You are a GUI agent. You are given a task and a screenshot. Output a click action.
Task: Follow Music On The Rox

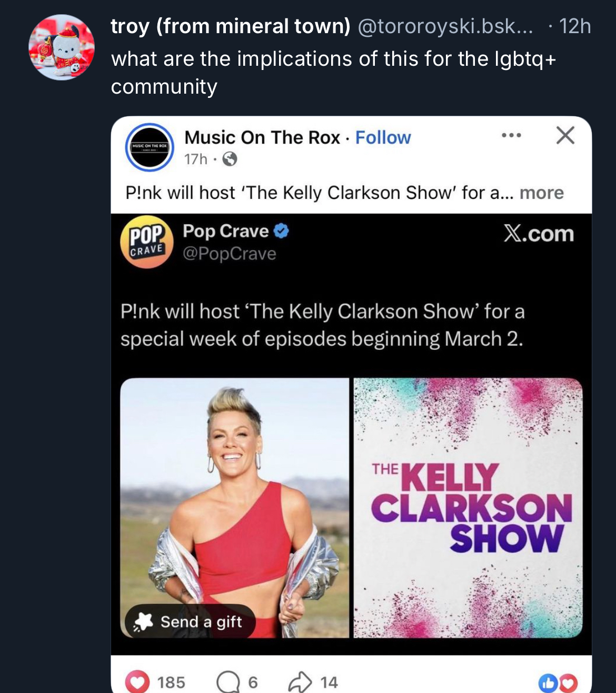pos(383,137)
